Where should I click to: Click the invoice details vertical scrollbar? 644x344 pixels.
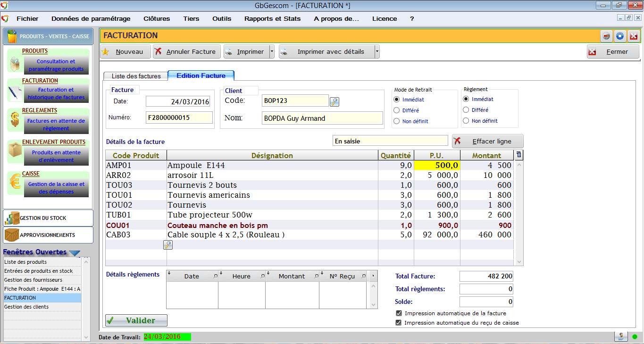click(x=519, y=212)
